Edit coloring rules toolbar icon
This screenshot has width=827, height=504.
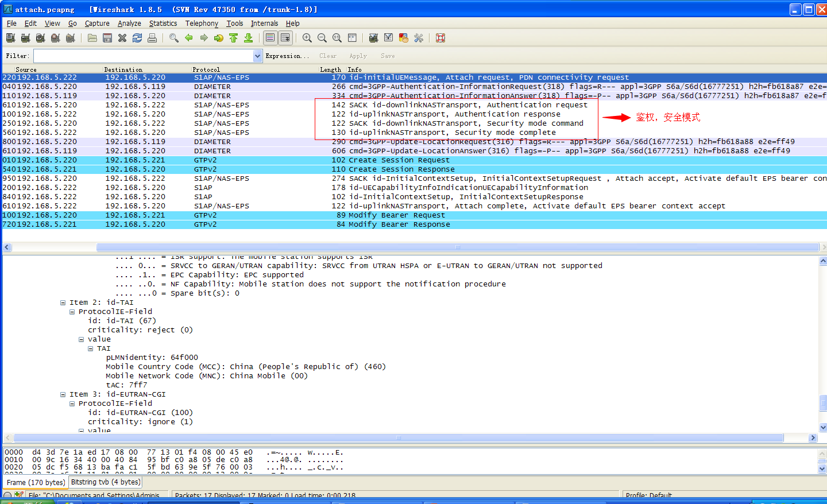pyautogui.click(x=404, y=38)
